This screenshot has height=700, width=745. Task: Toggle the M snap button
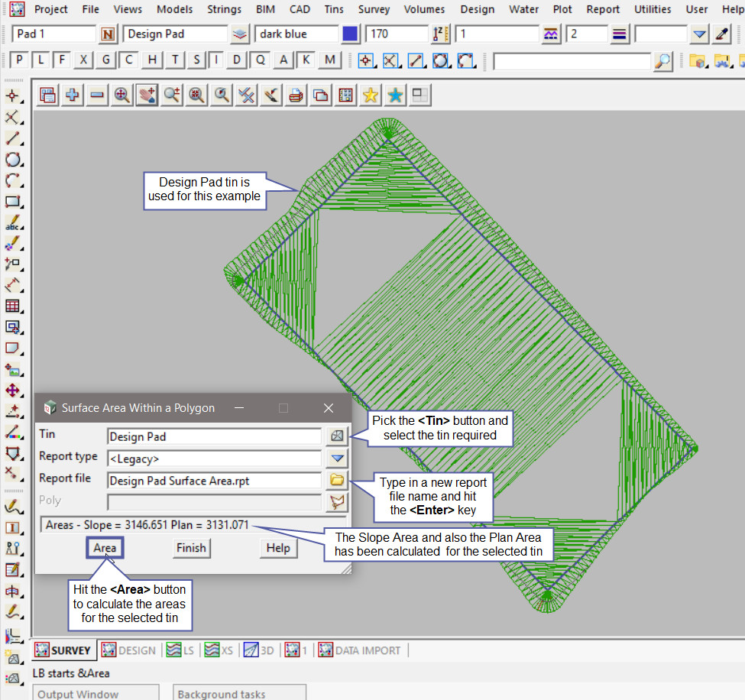point(329,60)
